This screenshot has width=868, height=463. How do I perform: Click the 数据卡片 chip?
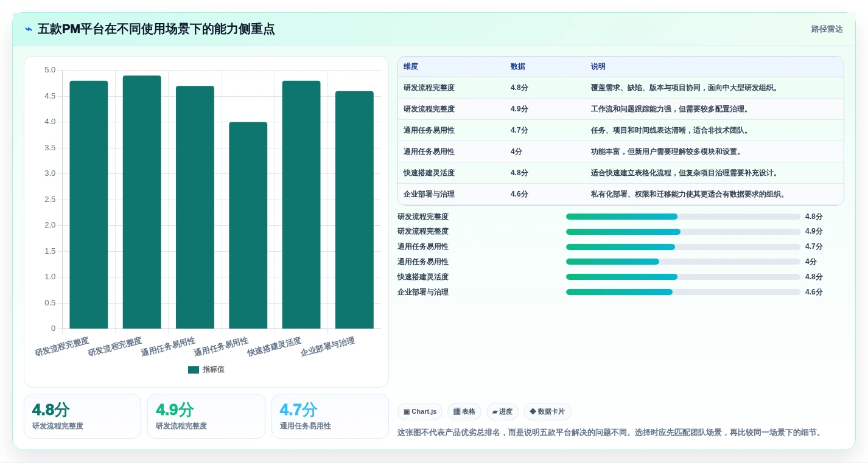click(547, 412)
